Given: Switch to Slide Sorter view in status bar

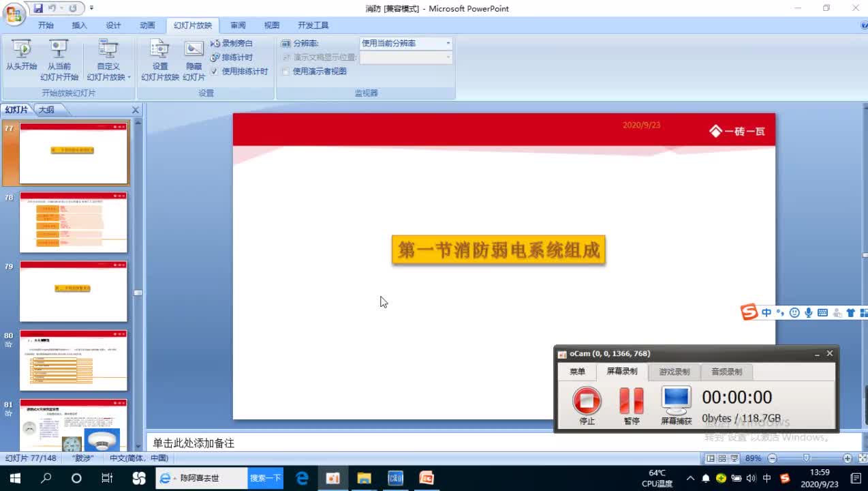Looking at the screenshot, I should (x=723, y=458).
